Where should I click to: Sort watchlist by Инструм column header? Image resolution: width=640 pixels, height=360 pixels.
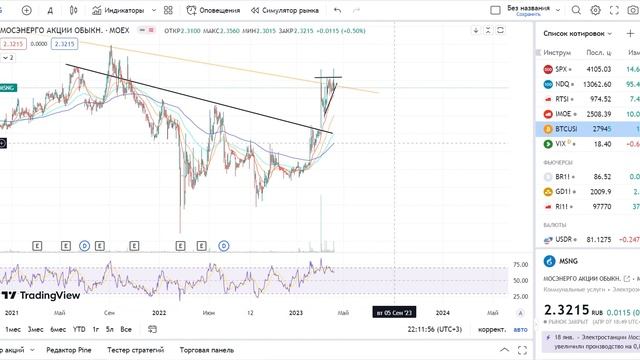557,53
